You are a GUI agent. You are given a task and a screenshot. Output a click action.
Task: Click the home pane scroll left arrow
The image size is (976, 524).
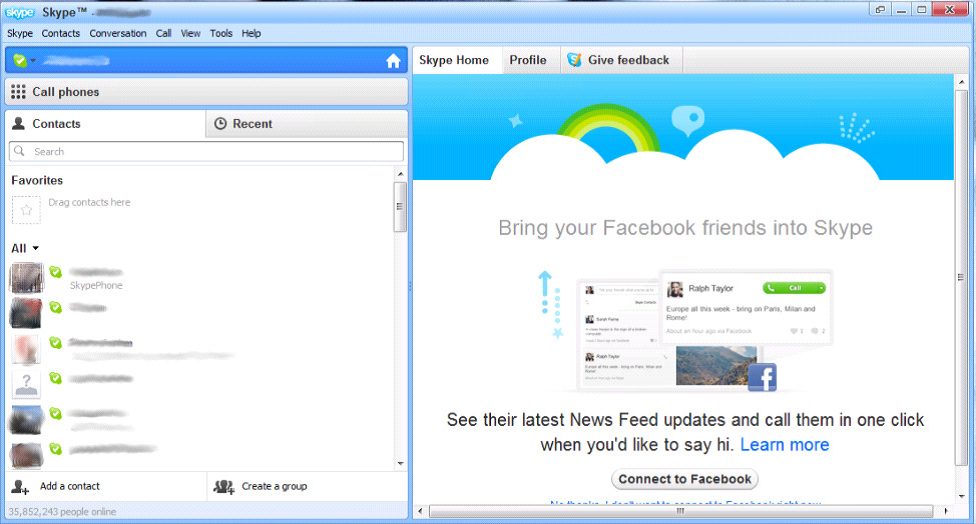420,512
